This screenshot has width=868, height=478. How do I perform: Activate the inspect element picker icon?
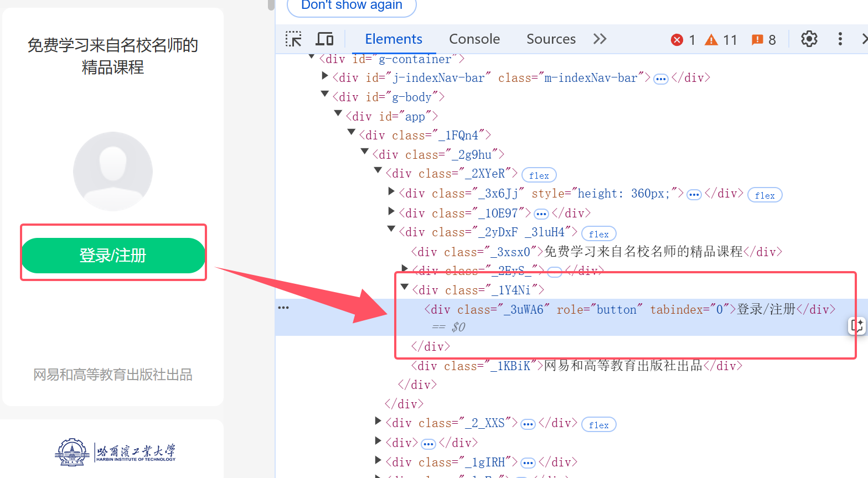point(293,39)
